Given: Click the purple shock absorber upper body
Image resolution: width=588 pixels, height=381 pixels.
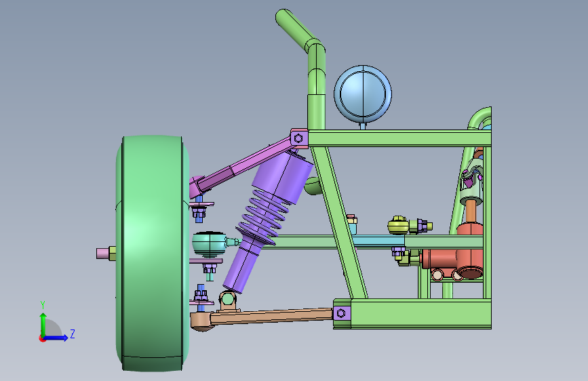Looking at the screenshot, I should (283, 176).
